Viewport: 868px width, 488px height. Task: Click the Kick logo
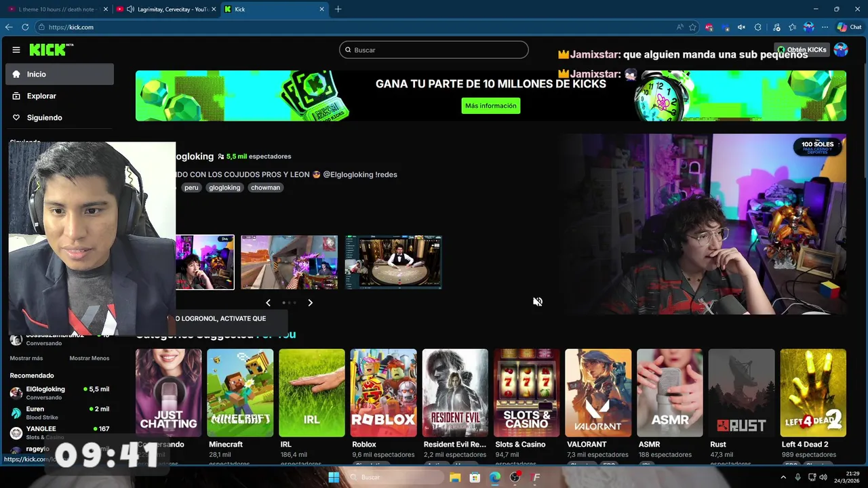pos(51,49)
